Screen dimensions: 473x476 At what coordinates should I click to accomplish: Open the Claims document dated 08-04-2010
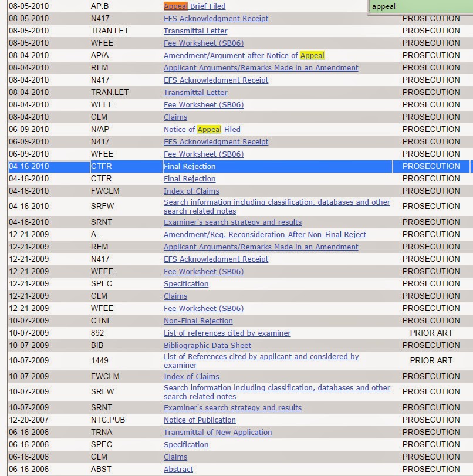(175, 117)
